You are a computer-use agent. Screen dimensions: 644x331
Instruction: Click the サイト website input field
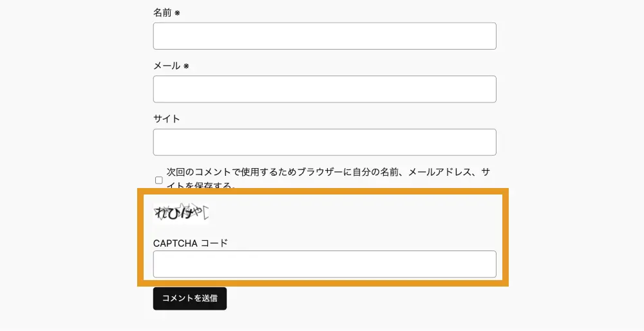[x=325, y=142]
